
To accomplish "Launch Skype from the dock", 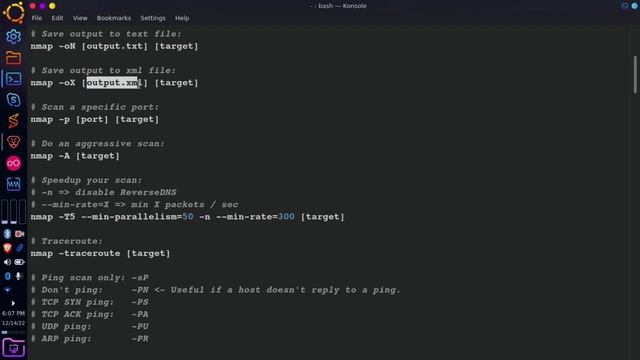I will click(13, 100).
